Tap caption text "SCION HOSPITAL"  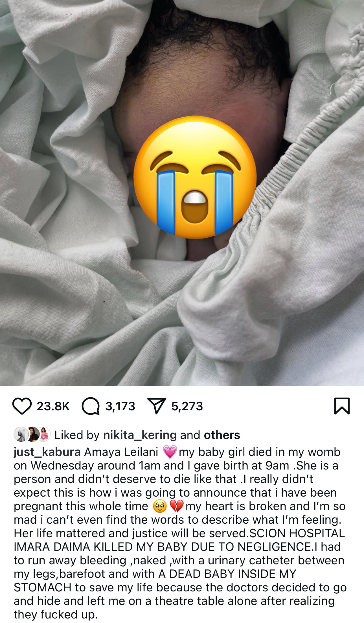[297, 533]
